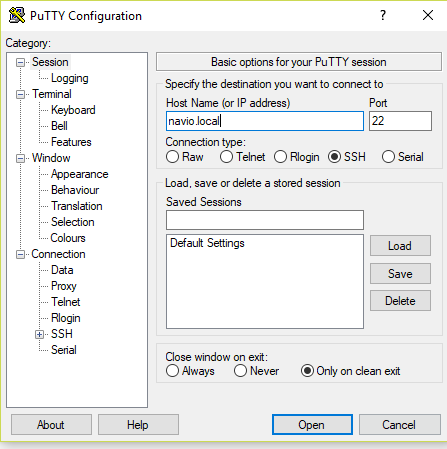Save the current session

(400, 274)
